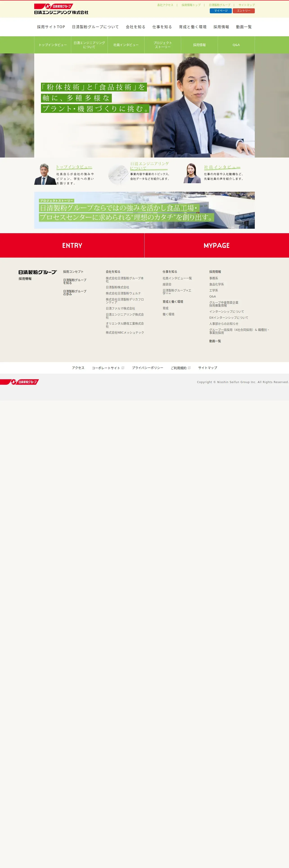Screen dimensions: 289x868
Task: Click external-link icon beside ご利用規約
Action: [189, 368]
